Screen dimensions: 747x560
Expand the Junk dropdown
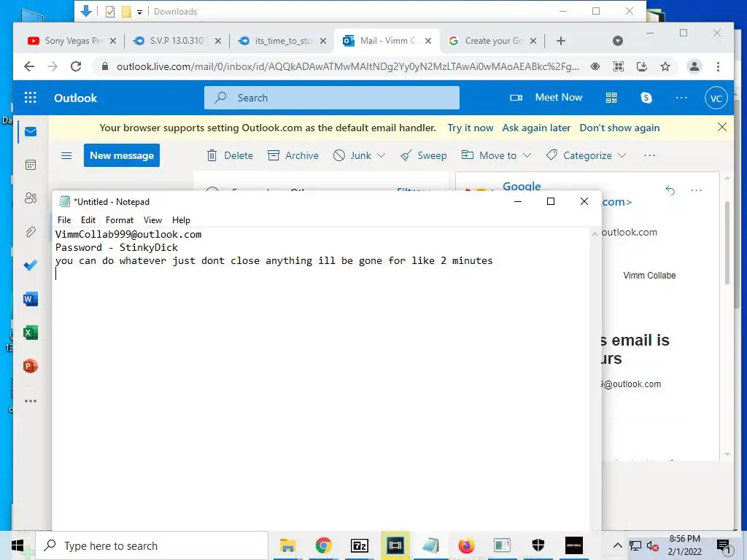click(x=381, y=155)
